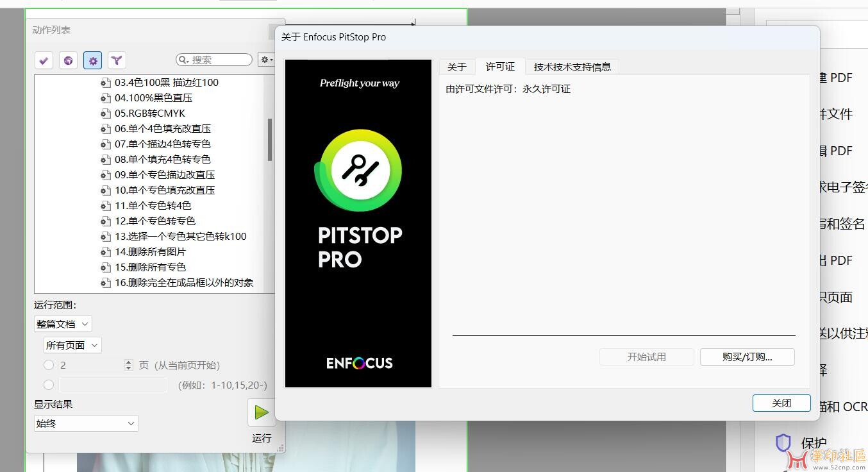Screen dimensions: 868x472
Task: Click the icon of action 03.4色100黑 描边红100
Action: 106,83
